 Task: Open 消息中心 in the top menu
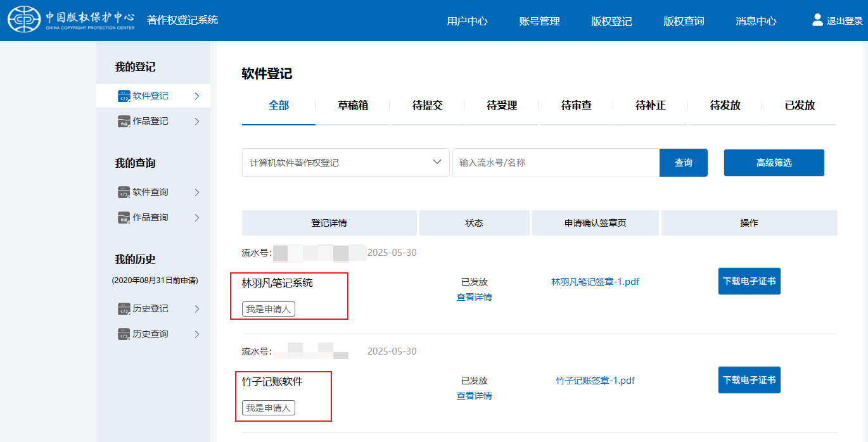pyautogui.click(x=756, y=21)
